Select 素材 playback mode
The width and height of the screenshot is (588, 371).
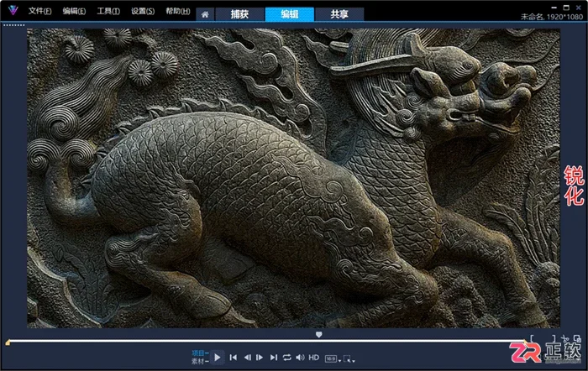click(200, 362)
